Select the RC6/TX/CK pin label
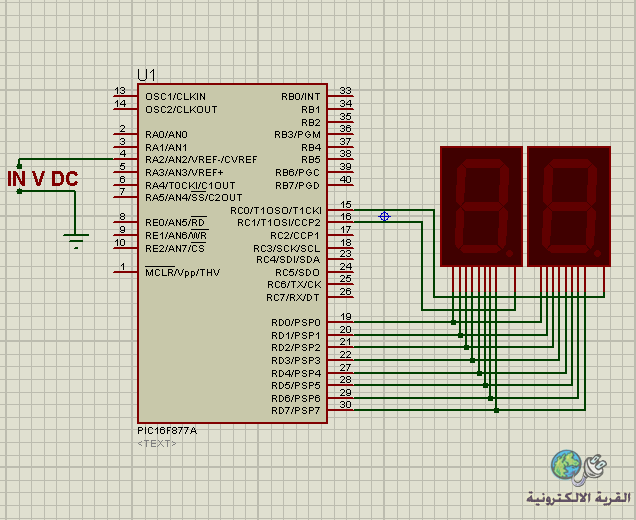636x520 pixels. pyautogui.click(x=294, y=285)
